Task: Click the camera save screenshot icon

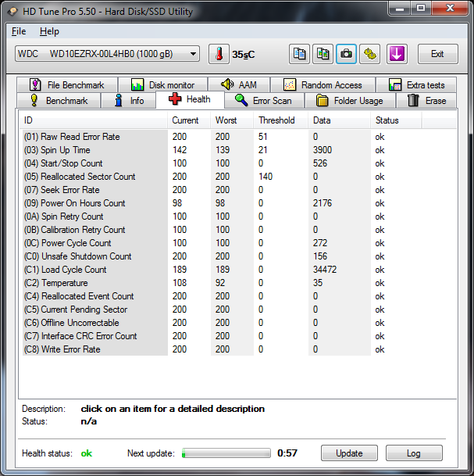Action: (346, 55)
